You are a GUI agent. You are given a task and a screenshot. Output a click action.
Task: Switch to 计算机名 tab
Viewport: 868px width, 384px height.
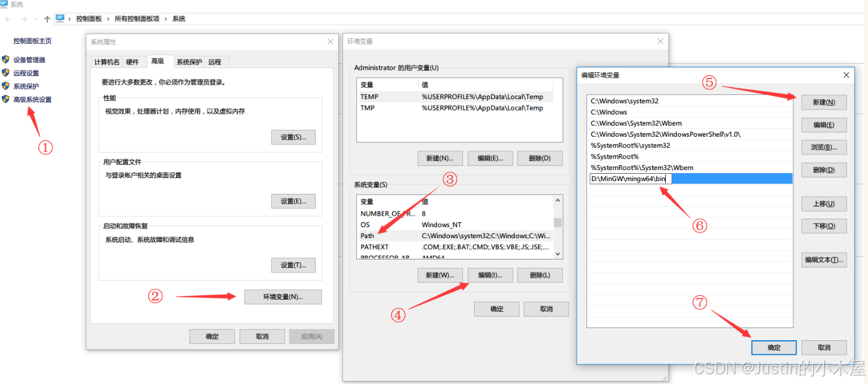click(x=107, y=62)
